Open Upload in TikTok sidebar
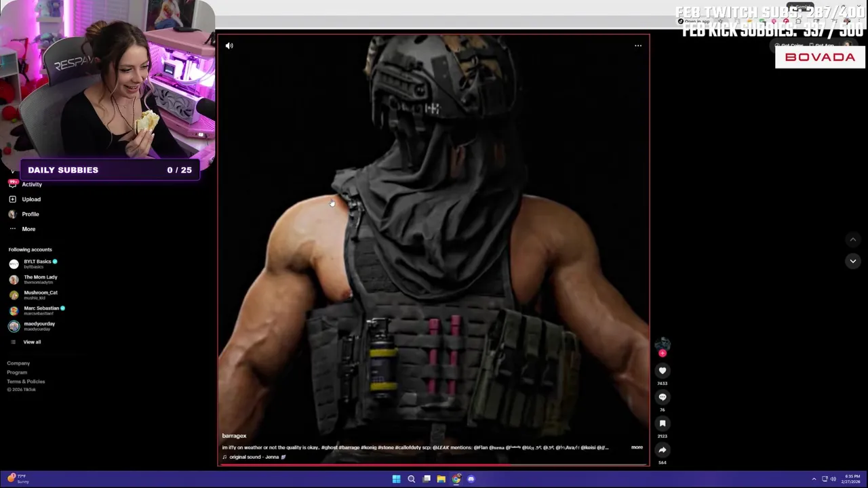Screen dimensions: 868x488 pos(24,199)
